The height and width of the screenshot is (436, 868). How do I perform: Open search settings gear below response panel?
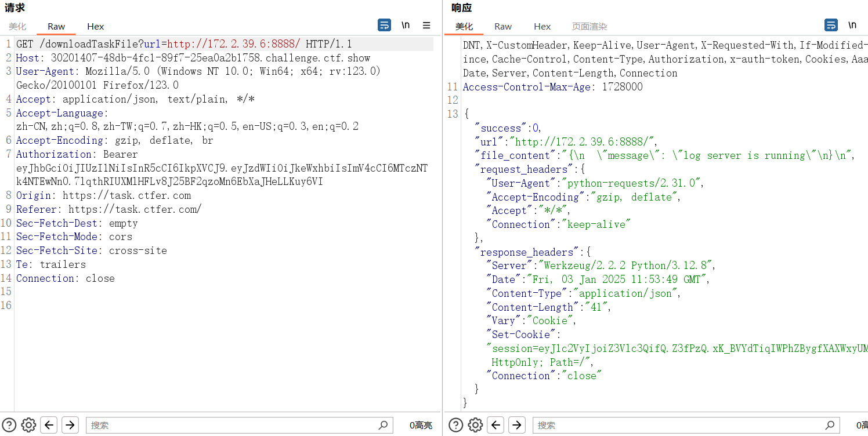(x=475, y=425)
